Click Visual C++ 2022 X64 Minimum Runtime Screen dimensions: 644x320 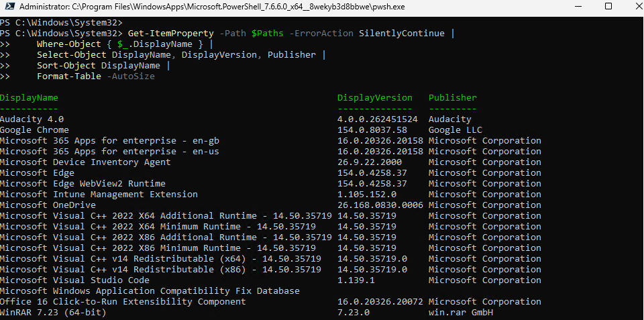pyautogui.click(x=158, y=226)
